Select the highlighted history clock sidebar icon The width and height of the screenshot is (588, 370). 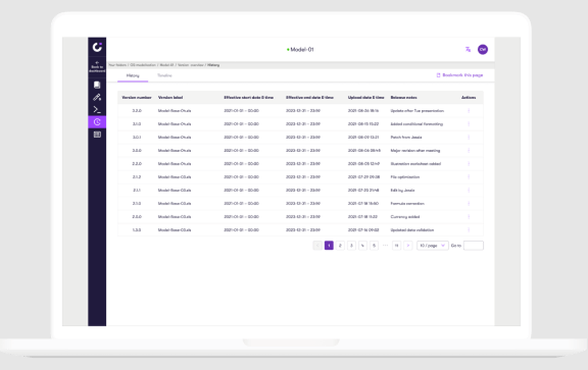pos(97,122)
